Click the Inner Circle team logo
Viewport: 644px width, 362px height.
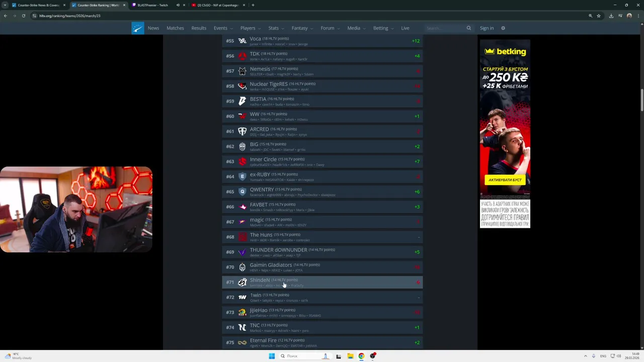[242, 161]
